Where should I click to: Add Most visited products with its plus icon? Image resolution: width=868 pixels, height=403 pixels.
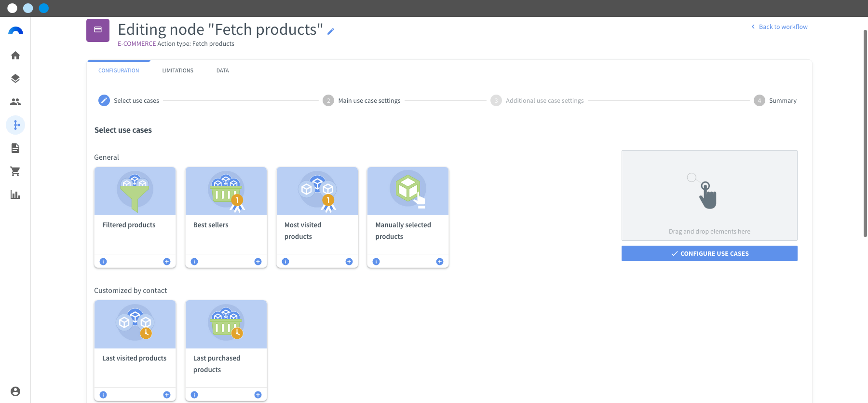349,262
